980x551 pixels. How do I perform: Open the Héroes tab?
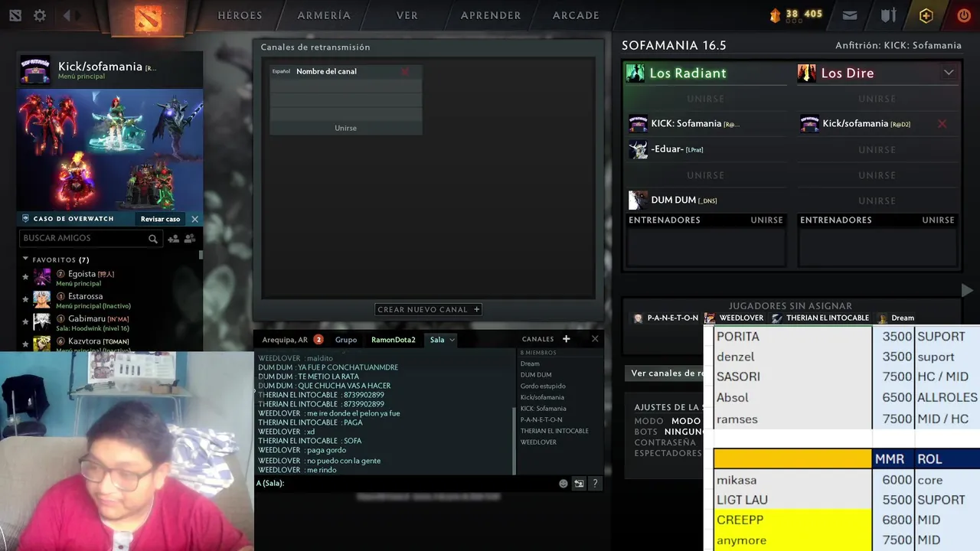(240, 15)
